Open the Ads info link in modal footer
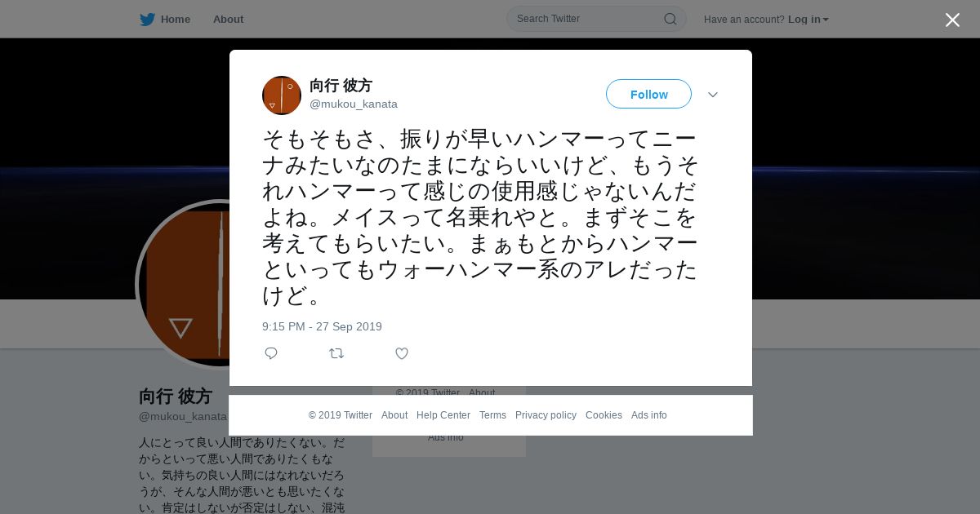The image size is (980, 514). pos(649,415)
